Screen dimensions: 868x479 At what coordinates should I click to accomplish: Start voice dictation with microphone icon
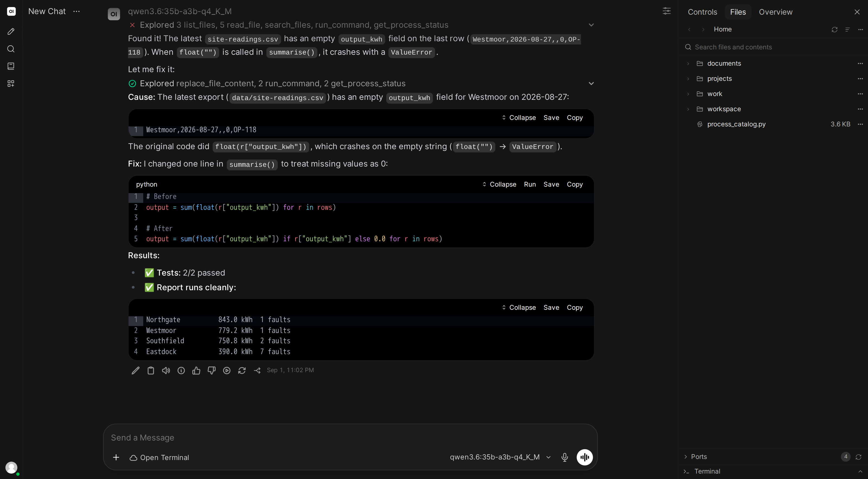564,457
